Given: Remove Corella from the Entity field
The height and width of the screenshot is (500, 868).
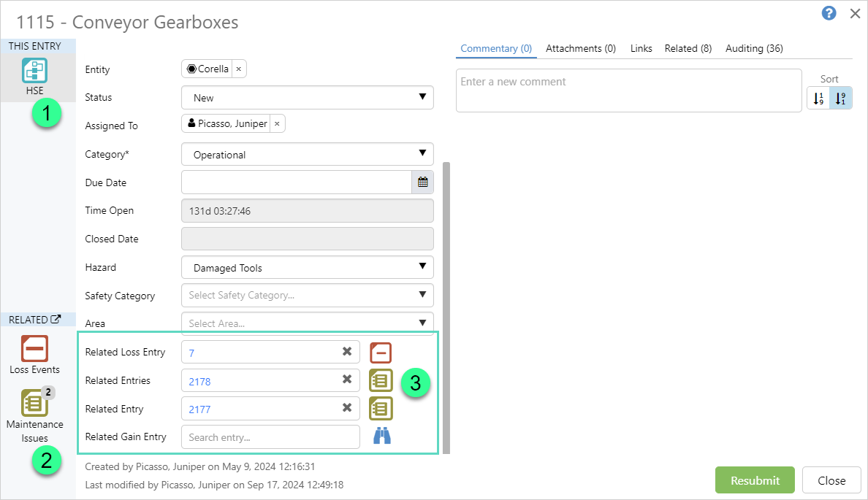Looking at the screenshot, I should coord(238,69).
